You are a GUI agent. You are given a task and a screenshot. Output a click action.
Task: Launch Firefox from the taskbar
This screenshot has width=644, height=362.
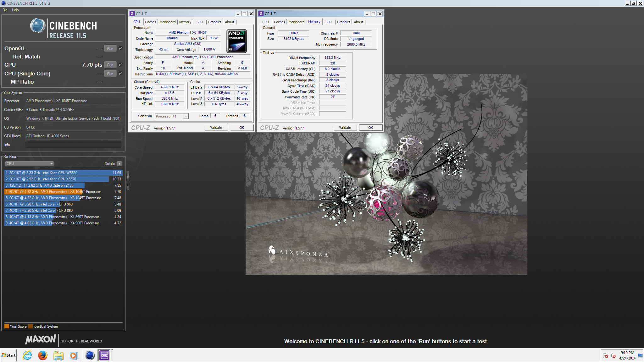[x=43, y=355]
